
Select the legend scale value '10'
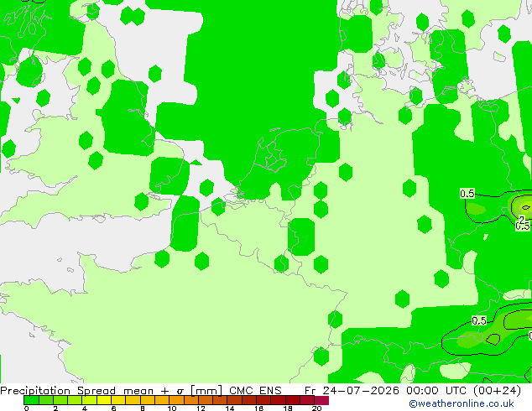172,408
